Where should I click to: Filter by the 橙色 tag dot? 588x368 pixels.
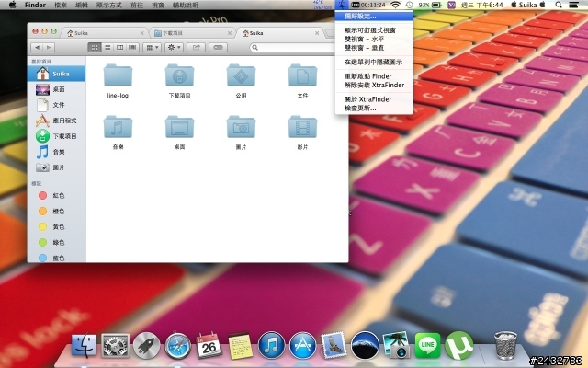(x=43, y=211)
